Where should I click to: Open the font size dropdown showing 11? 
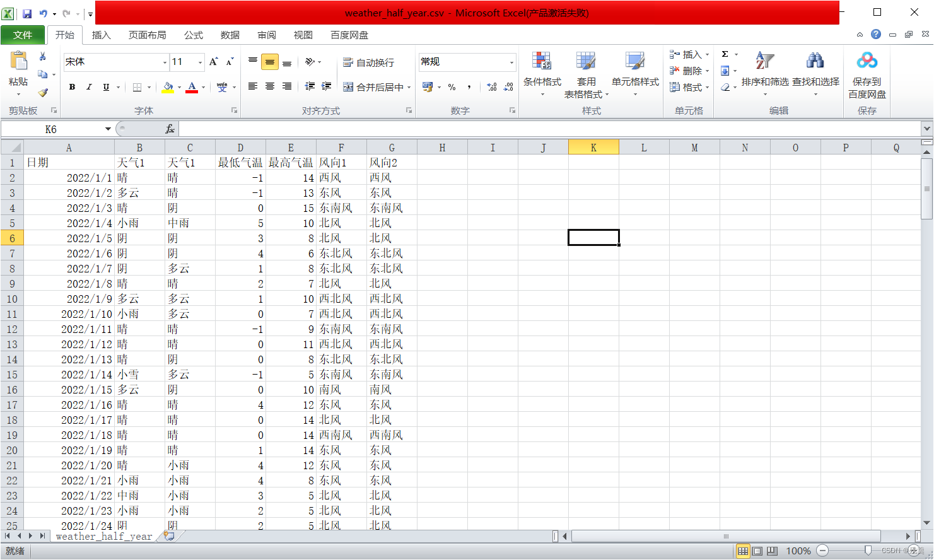coord(201,62)
